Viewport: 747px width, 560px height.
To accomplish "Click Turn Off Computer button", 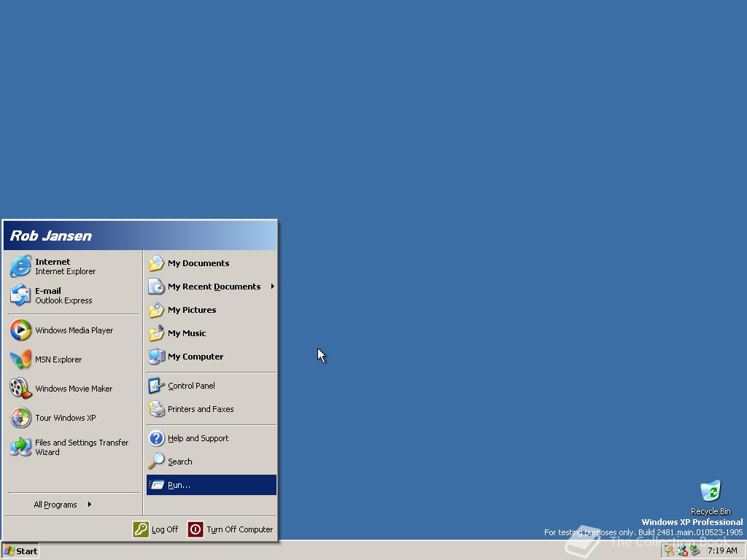I will (231, 529).
